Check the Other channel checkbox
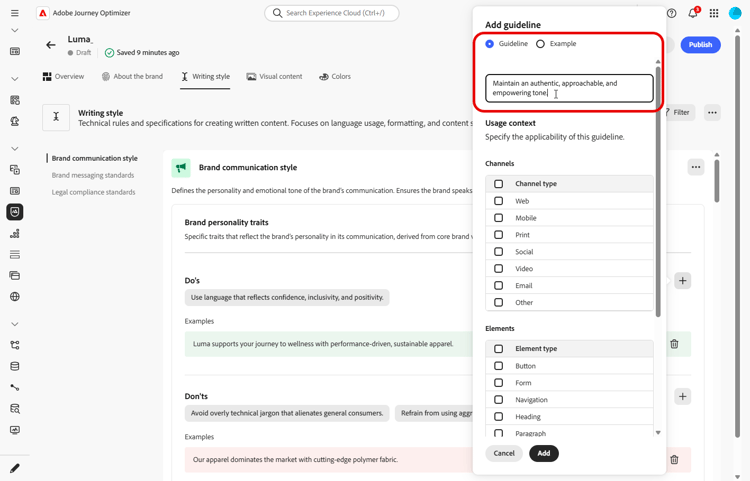This screenshot has height=481, width=750. (498, 303)
